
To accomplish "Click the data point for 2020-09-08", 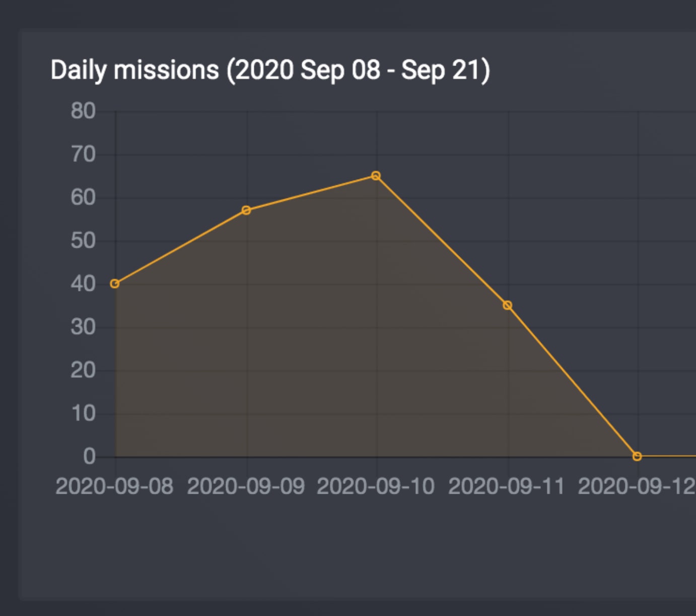I will (115, 284).
